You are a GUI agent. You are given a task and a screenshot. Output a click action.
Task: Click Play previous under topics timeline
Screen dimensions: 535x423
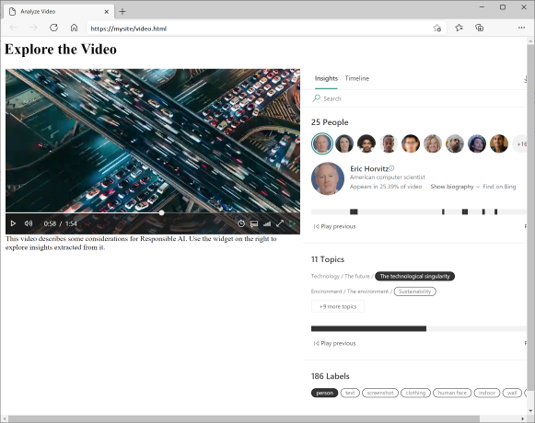click(x=335, y=344)
